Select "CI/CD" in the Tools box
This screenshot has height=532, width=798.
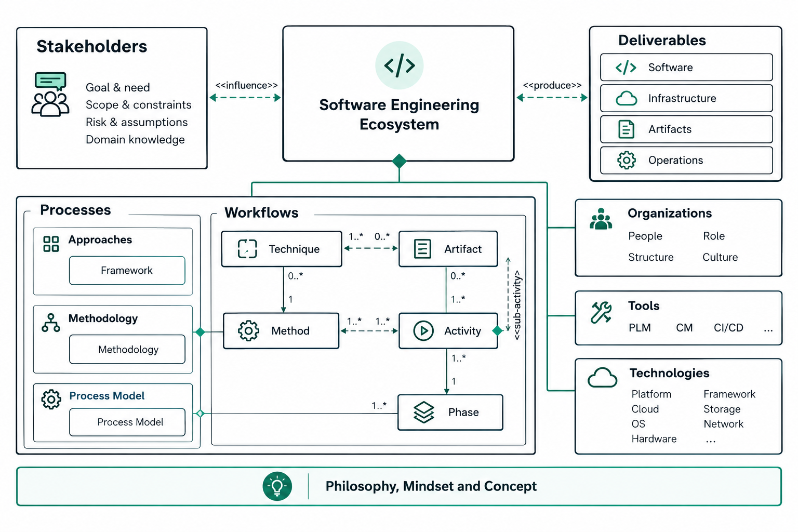(x=728, y=328)
